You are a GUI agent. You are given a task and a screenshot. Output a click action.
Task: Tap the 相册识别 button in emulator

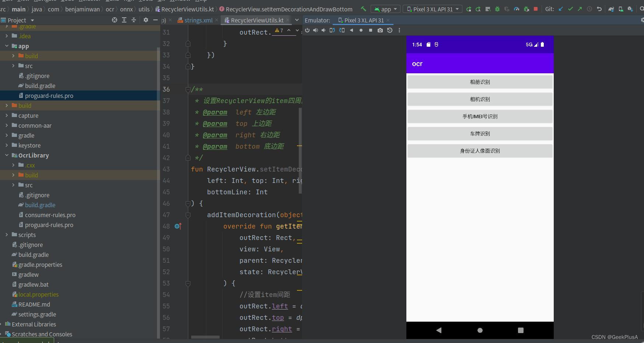click(x=480, y=82)
